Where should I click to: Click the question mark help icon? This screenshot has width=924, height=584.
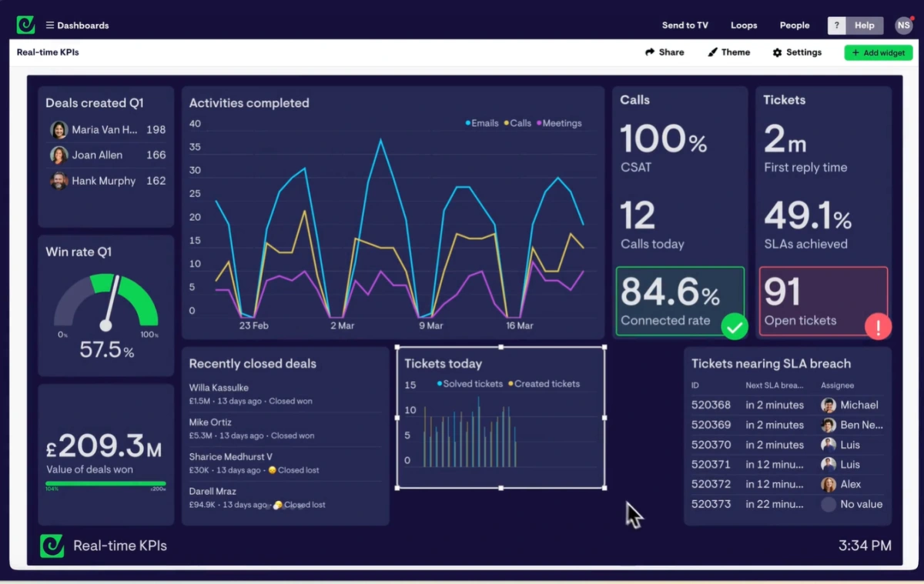[x=837, y=25]
